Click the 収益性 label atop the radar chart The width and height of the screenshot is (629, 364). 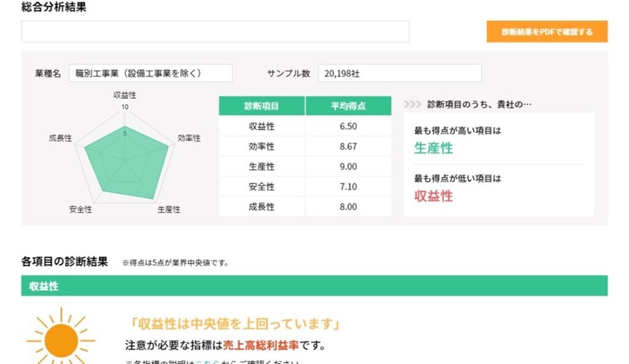pos(125,95)
